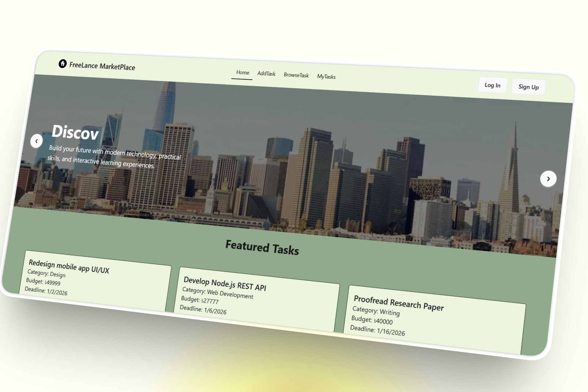Click the Deadline: 1/16/2026 line

377,331
